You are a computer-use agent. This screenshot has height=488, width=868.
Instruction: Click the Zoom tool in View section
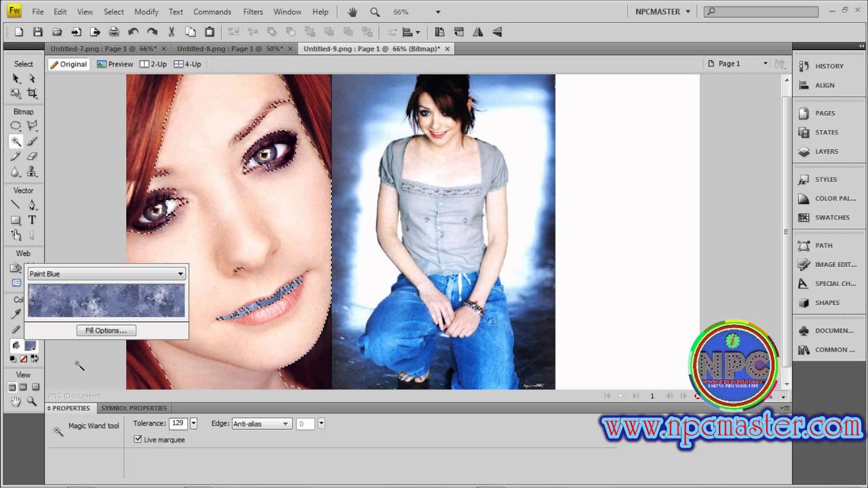(x=32, y=402)
